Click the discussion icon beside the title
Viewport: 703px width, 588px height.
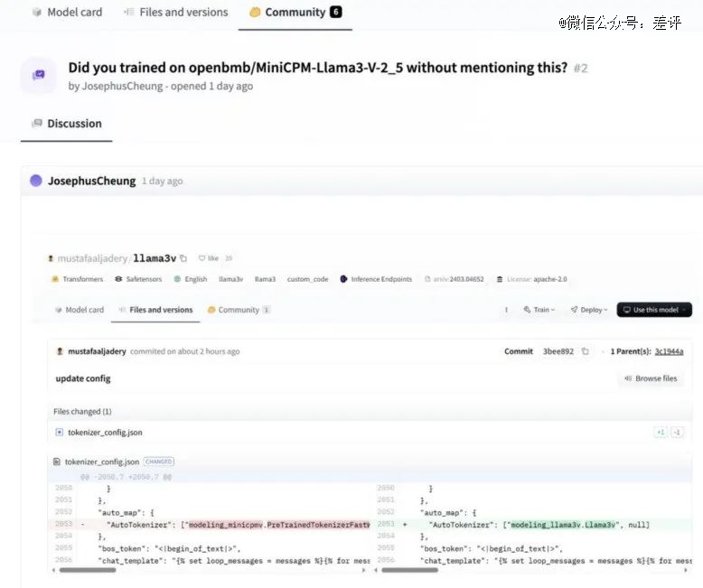pyautogui.click(x=39, y=74)
